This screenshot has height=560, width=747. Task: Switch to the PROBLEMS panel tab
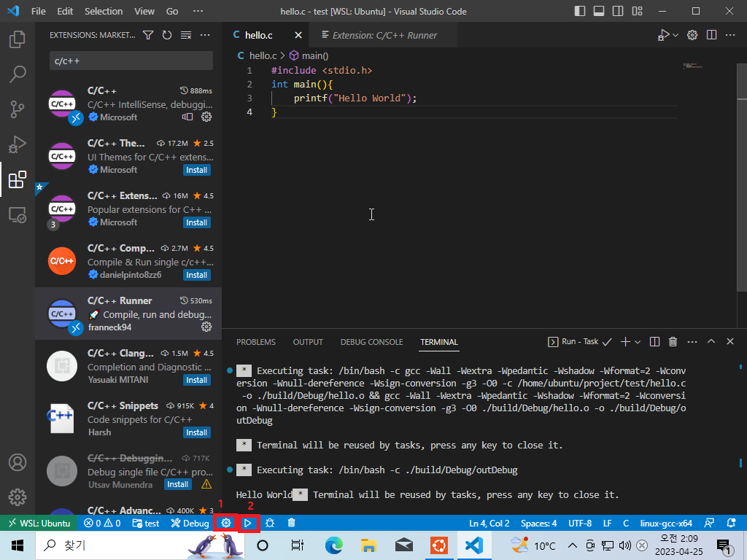click(256, 342)
